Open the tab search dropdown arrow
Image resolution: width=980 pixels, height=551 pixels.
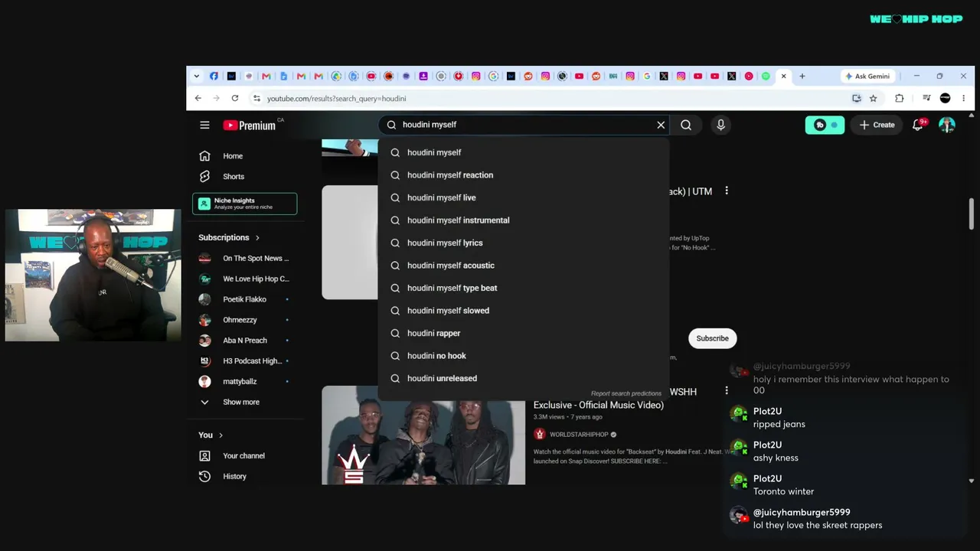(197, 77)
